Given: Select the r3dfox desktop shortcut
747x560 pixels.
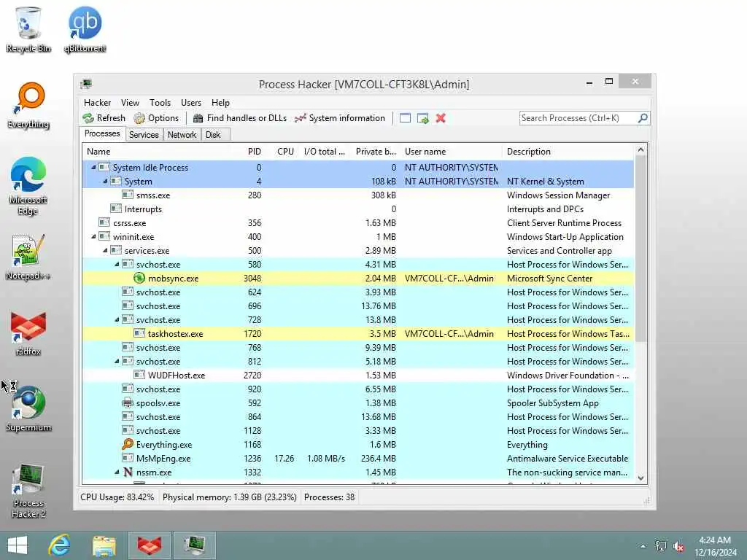Looking at the screenshot, I should (x=28, y=332).
